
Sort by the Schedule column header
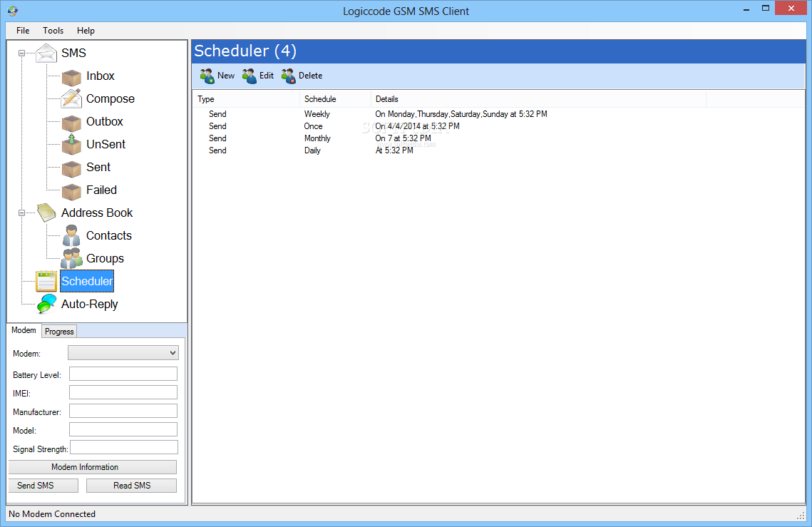[335, 99]
